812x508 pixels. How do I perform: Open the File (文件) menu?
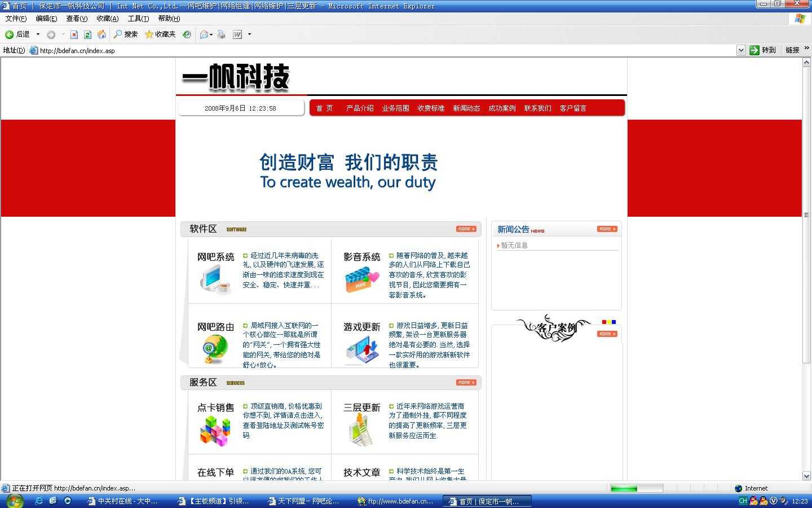click(x=16, y=19)
